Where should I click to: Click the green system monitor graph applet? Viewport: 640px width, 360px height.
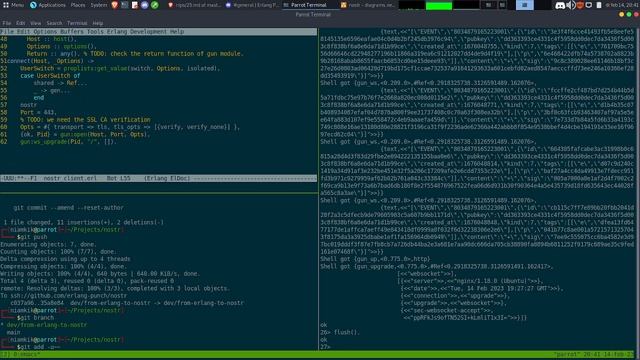(439, 5)
